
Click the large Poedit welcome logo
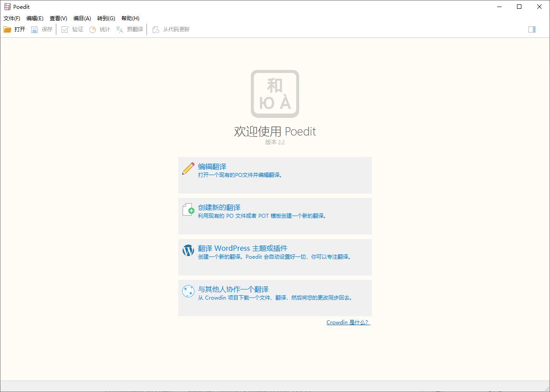pos(275,94)
